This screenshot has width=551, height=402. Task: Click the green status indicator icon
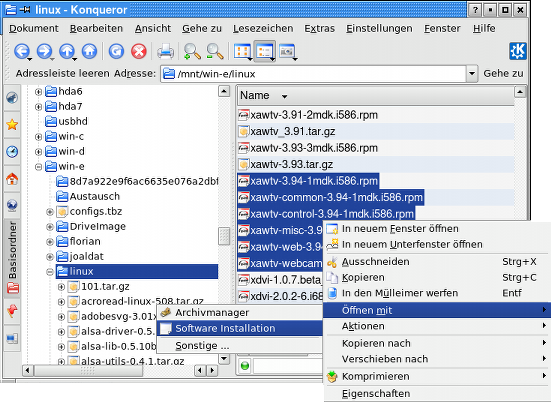tap(245, 366)
